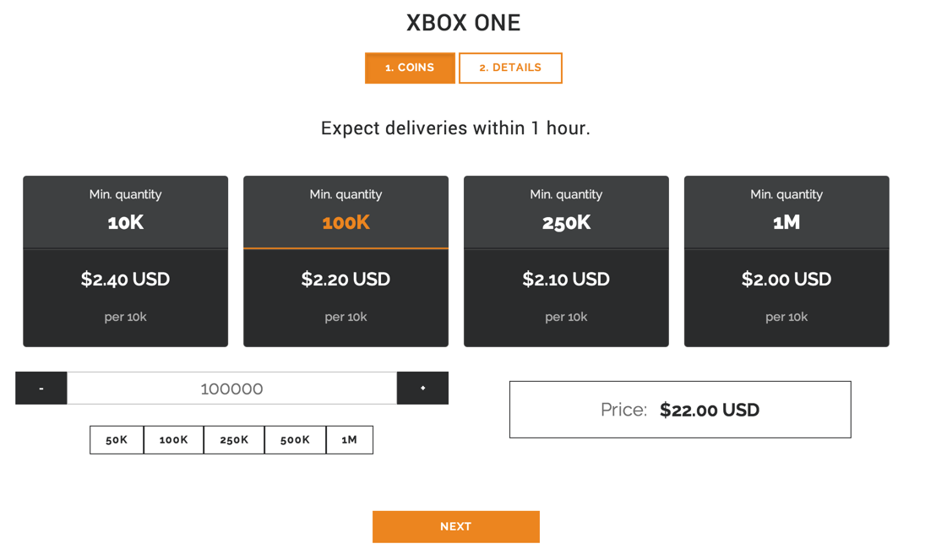Click the Price $22.00 USD summary box
947x560 pixels.
680,410
